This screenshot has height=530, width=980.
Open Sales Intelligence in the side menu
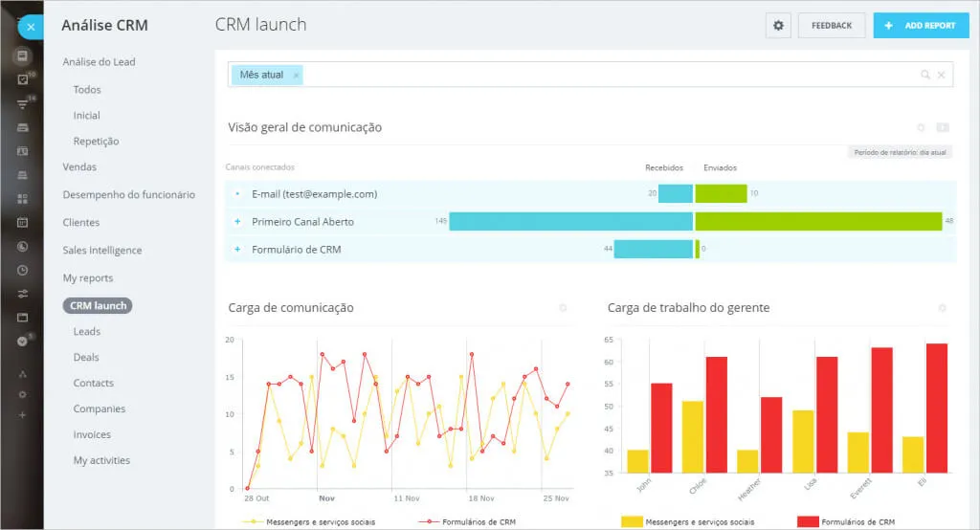(x=102, y=251)
